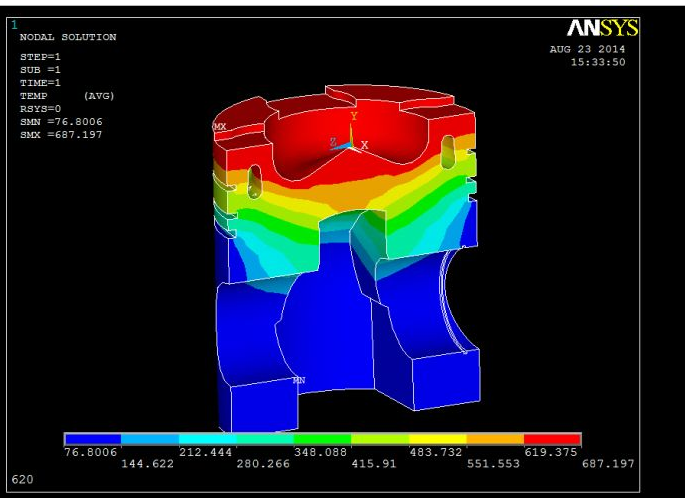Click the legend value 619.375

550,452
